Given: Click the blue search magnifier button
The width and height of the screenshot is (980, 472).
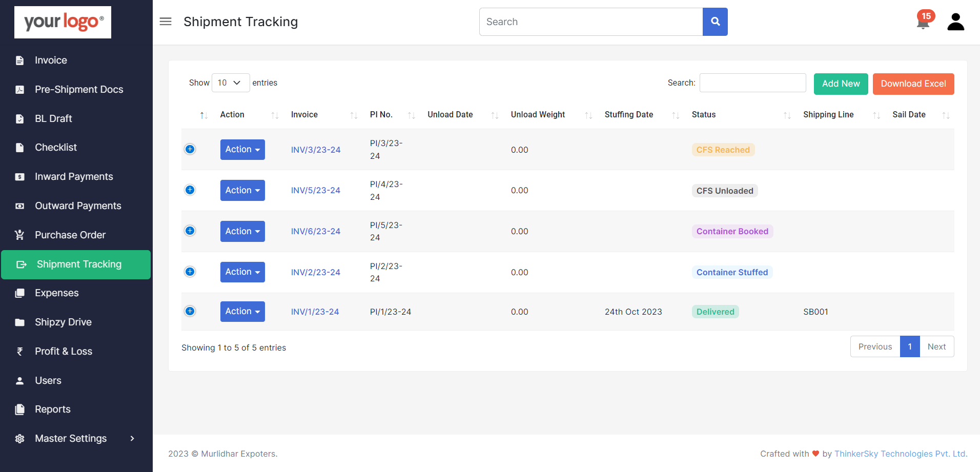Looking at the screenshot, I should (x=715, y=22).
